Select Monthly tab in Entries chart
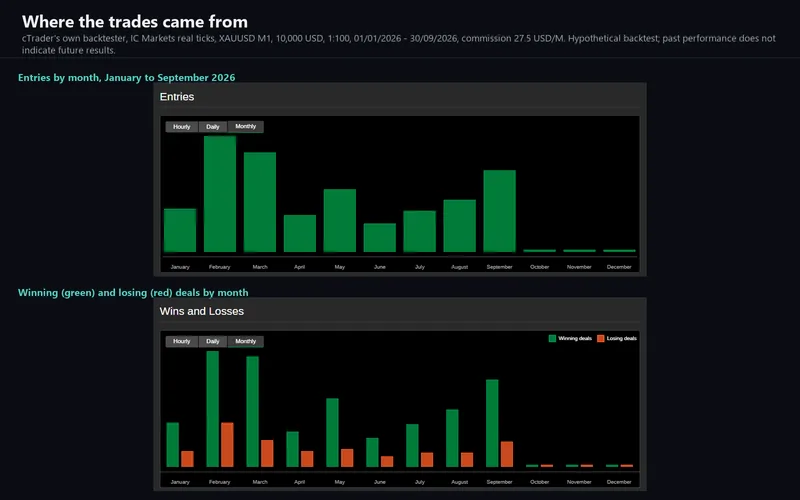800x500 pixels. point(245,127)
